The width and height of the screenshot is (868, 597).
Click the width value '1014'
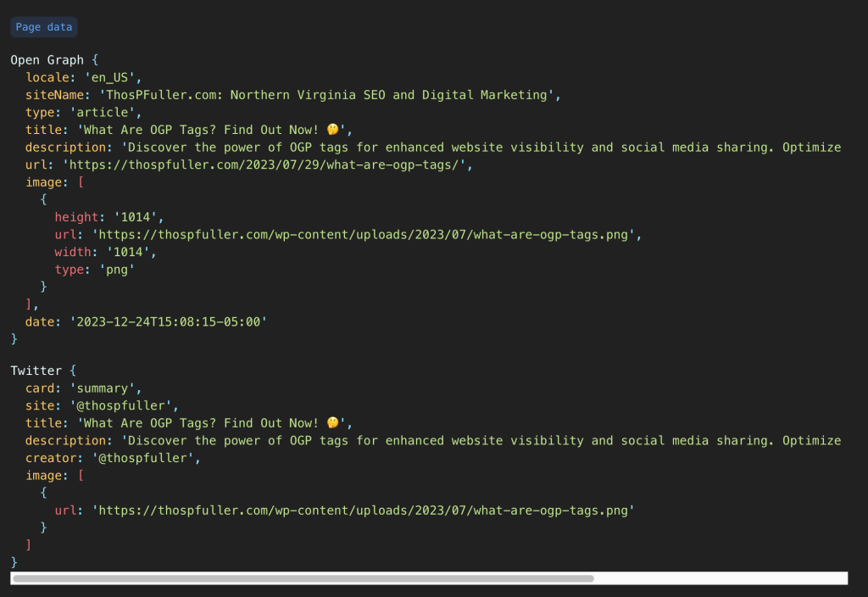point(128,252)
